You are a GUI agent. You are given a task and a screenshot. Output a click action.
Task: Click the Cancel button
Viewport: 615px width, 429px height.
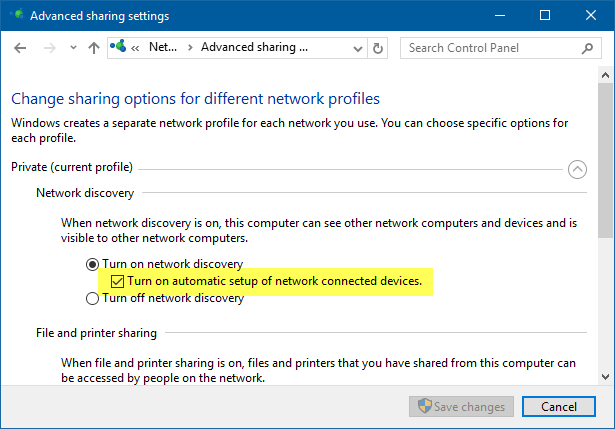tap(559, 407)
